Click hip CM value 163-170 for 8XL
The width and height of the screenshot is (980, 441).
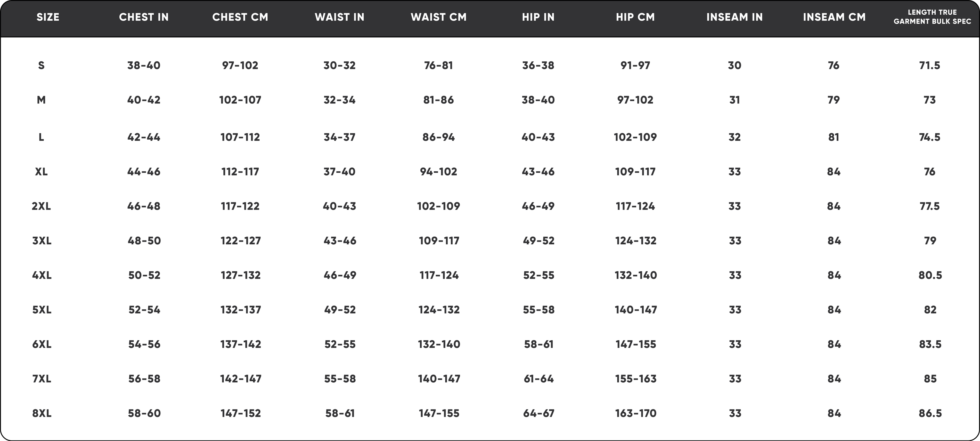pos(636,413)
